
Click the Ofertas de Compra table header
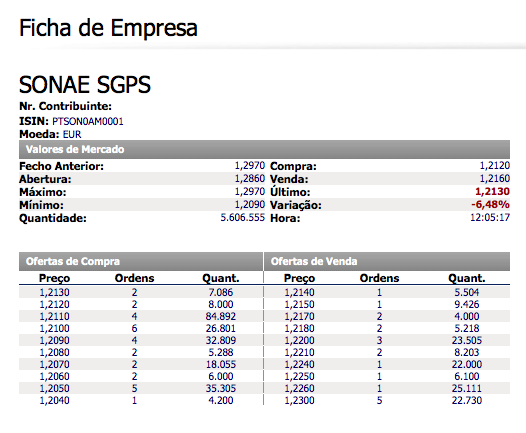click(x=141, y=261)
